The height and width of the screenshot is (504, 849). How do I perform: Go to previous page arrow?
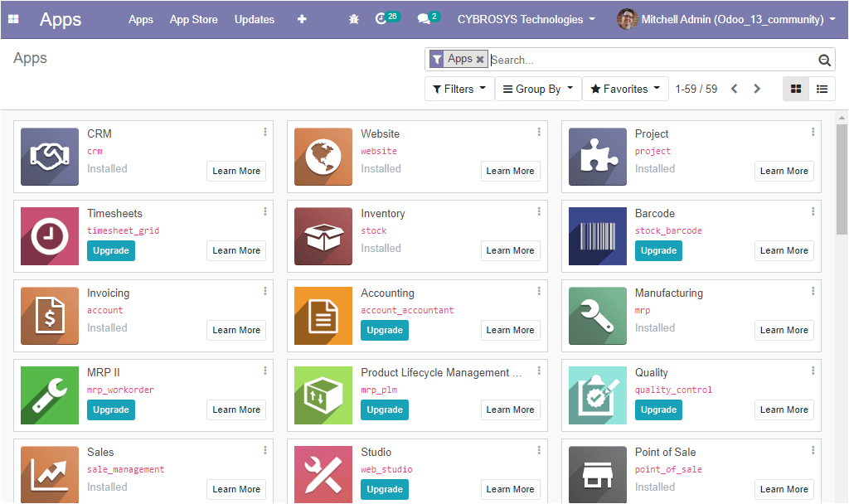(735, 89)
